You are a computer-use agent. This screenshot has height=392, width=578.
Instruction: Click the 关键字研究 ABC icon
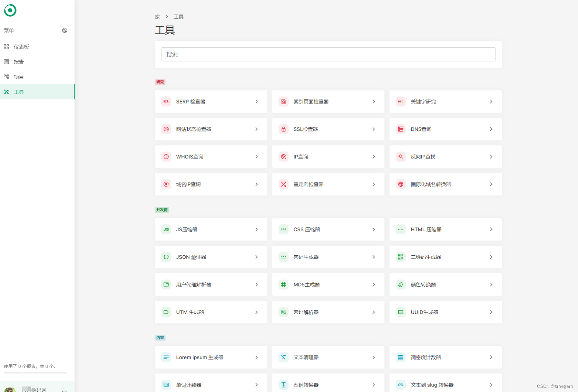coord(401,101)
